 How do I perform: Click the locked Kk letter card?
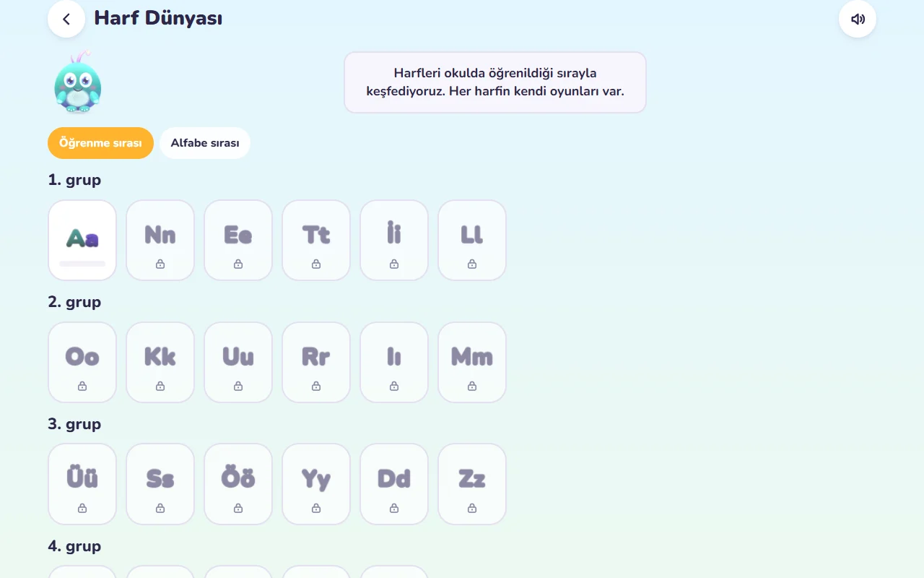160,362
